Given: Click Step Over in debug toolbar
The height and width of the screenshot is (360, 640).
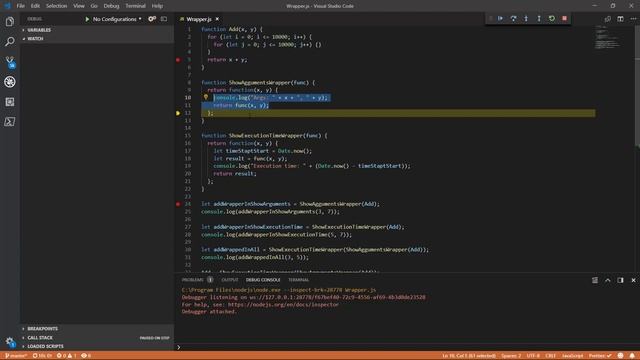Looking at the screenshot, I should click(513, 18).
